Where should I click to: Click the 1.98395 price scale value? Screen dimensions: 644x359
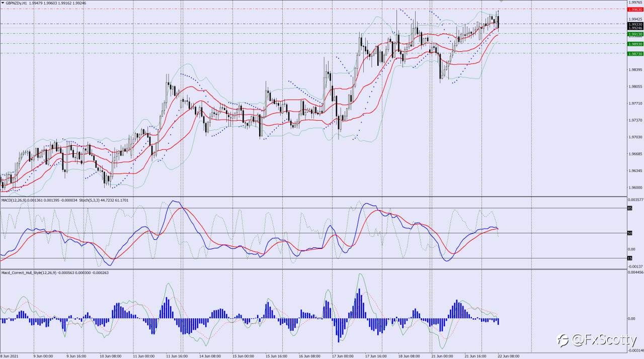tap(636, 70)
